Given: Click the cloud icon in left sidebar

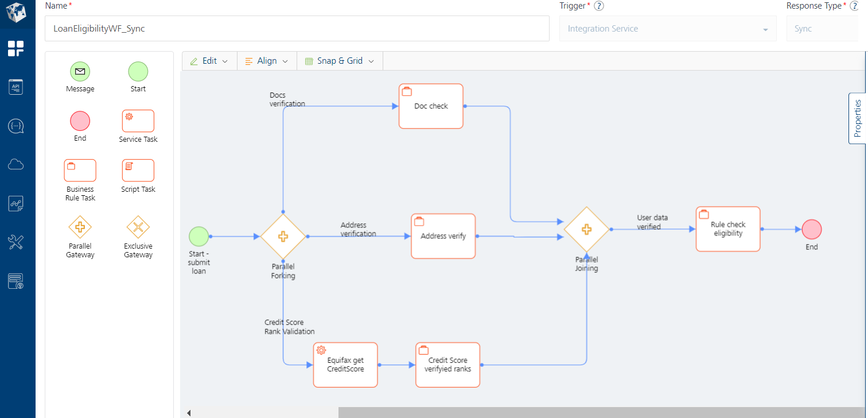Looking at the screenshot, I should coord(16,165).
